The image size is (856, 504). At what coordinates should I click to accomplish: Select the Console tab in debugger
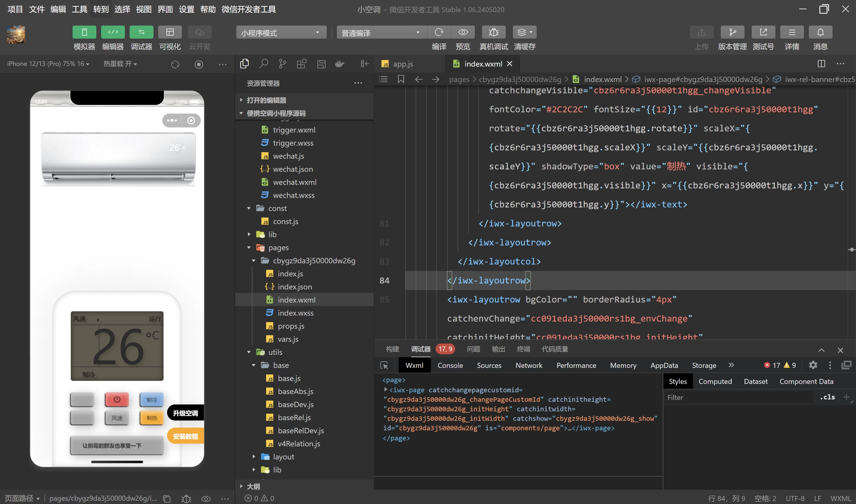pos(450,364)
